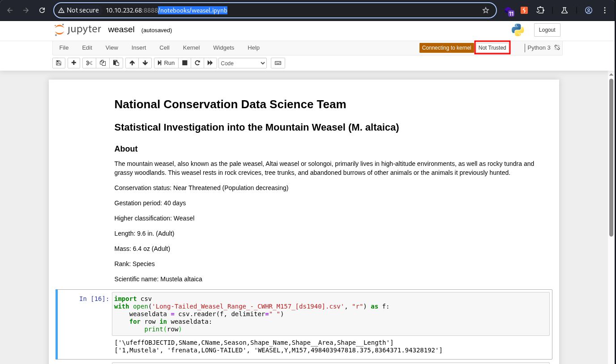Click the Not Trusted button
Screen dimensions: 616x364
coord(492,48)
